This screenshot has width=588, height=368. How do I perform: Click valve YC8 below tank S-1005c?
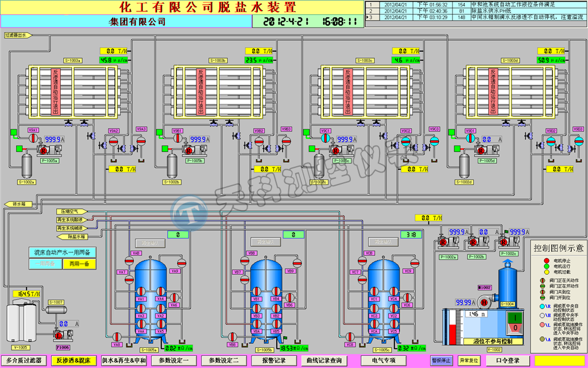click(x=349, y=336)
